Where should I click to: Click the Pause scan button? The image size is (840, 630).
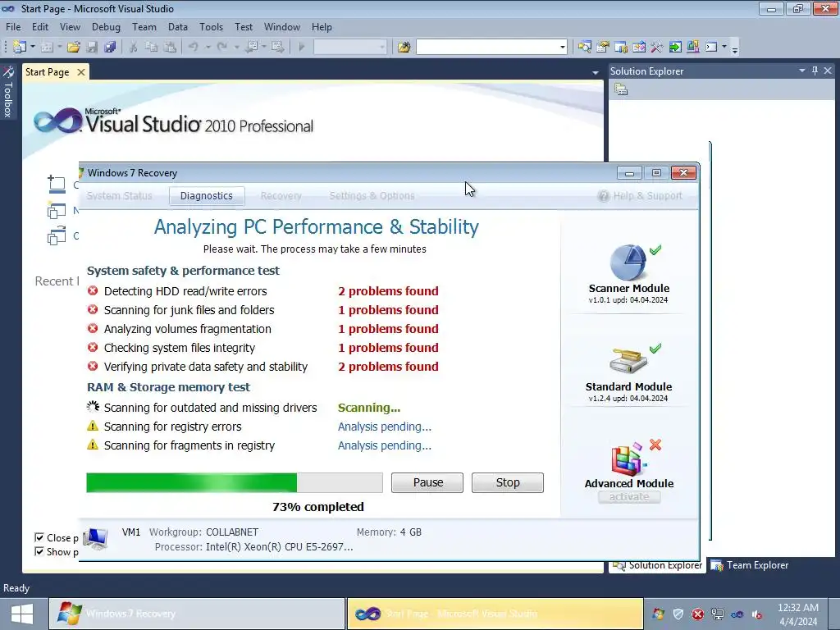tap(427, 482)
